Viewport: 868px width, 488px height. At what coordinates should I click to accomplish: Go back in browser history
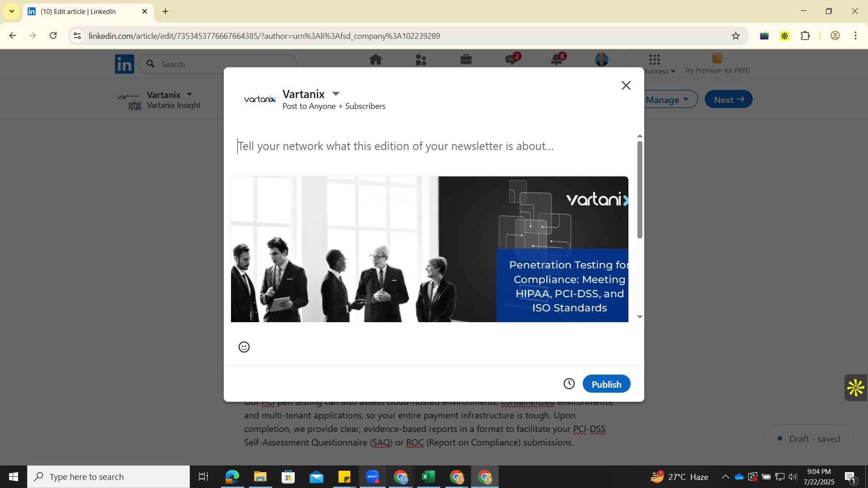[x=13, y=36]
